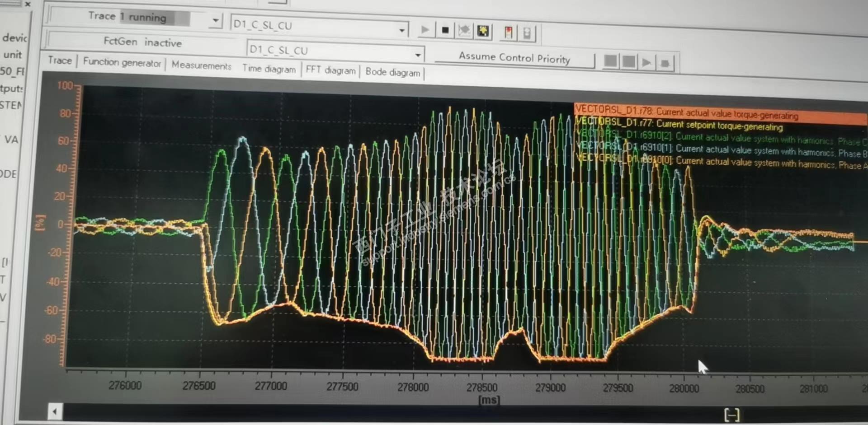Click the FctGen inactive status text
This screenshot has width=868, height=425.
pyautogui.click(x=142, y=42)
